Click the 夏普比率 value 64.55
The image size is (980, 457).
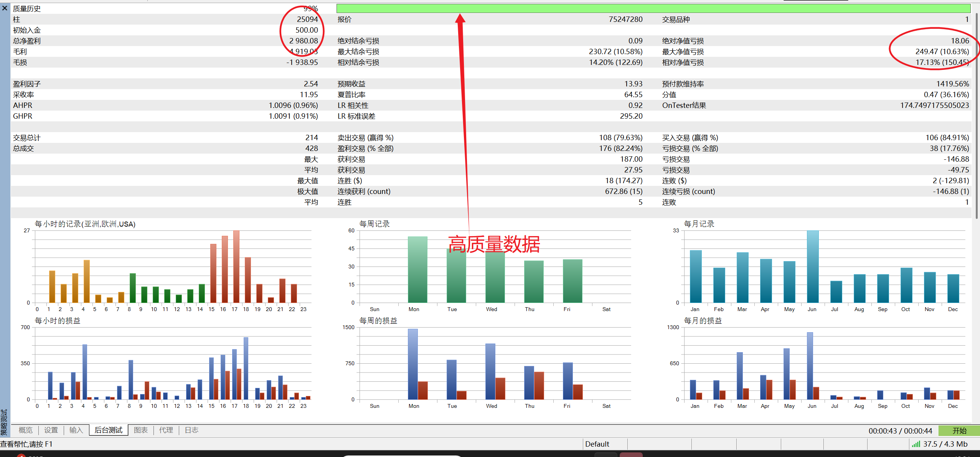633,94
